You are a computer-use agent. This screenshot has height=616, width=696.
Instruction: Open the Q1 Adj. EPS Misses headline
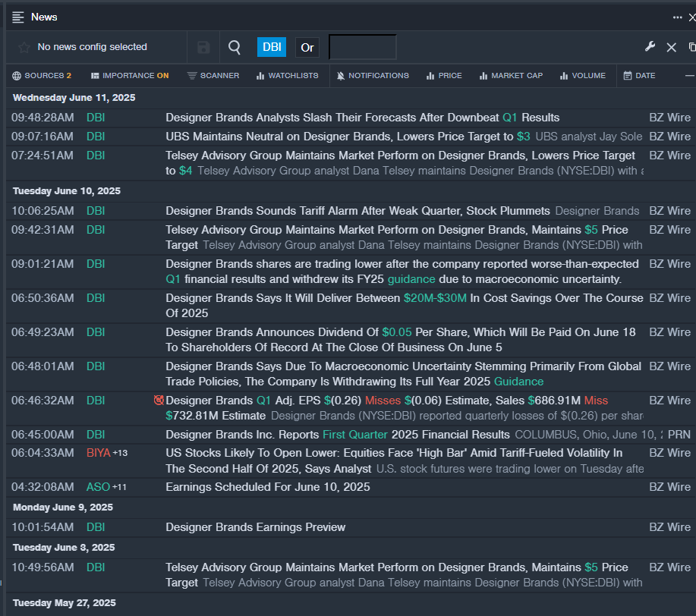(386, 408)
